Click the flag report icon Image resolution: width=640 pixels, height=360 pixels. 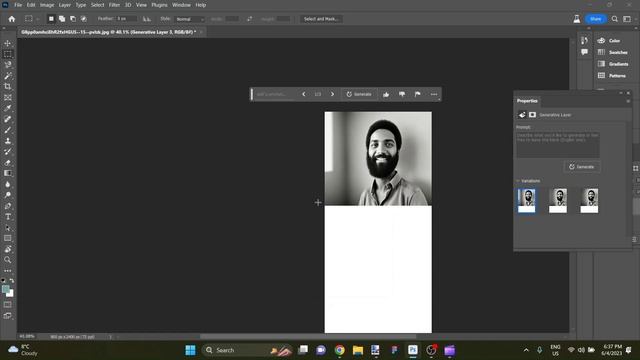coord(418,94)
